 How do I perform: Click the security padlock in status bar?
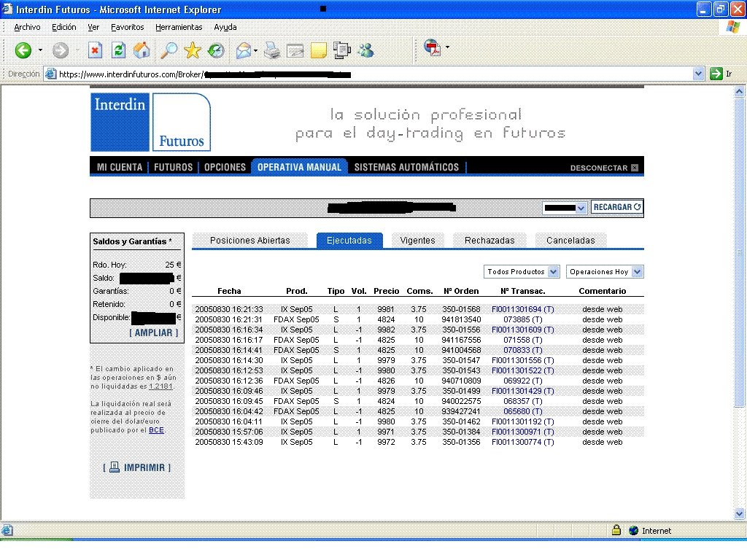click(x=616, y=530)
